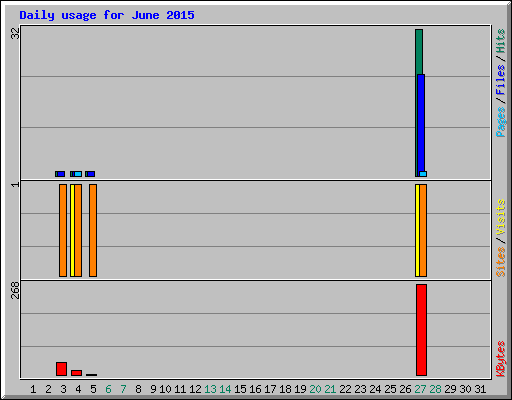Click the cyan Pages bar on day 27
Screen dimensions: 512x400
tap(423, 174)
